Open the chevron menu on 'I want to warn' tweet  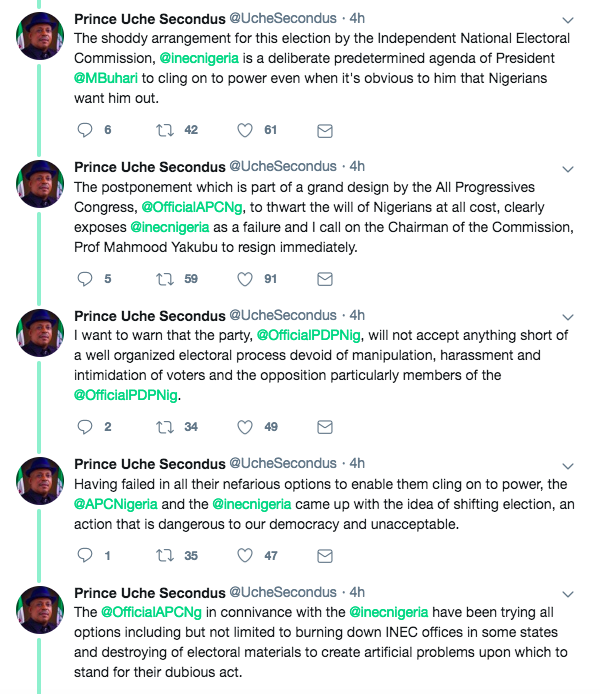click(568, 317)
